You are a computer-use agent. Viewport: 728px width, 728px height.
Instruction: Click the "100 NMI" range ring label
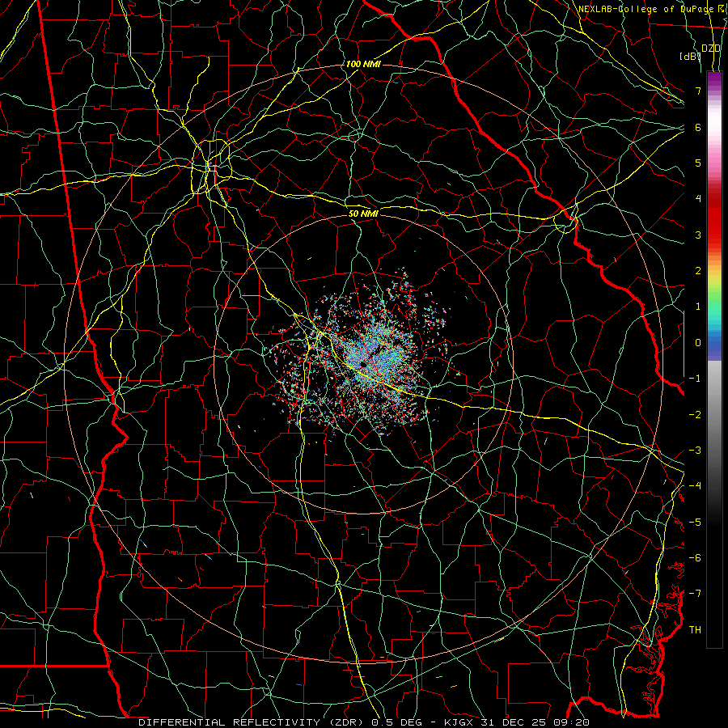click(x=363, y=64)
